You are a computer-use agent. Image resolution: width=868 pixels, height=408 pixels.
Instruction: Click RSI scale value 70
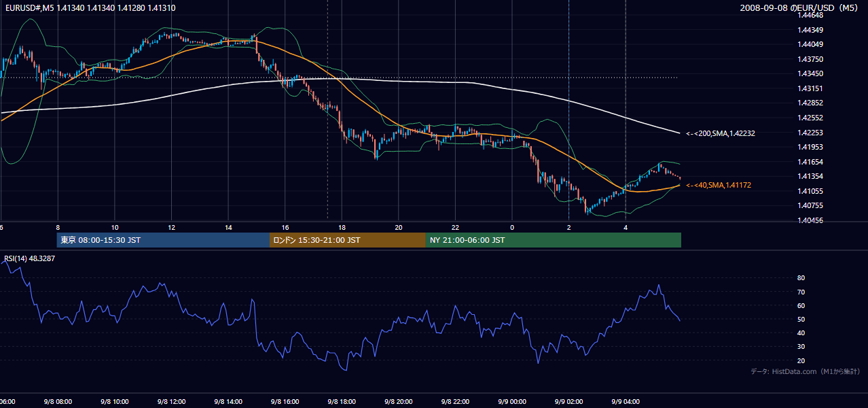801,292
